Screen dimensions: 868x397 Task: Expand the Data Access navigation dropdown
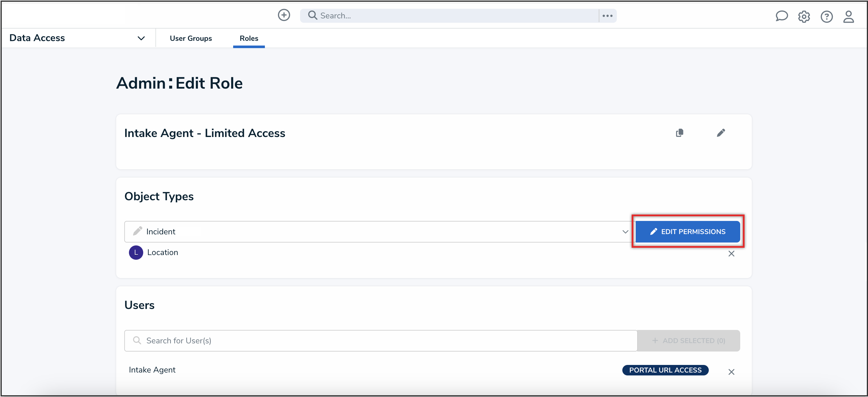click(x=141, y=38)
